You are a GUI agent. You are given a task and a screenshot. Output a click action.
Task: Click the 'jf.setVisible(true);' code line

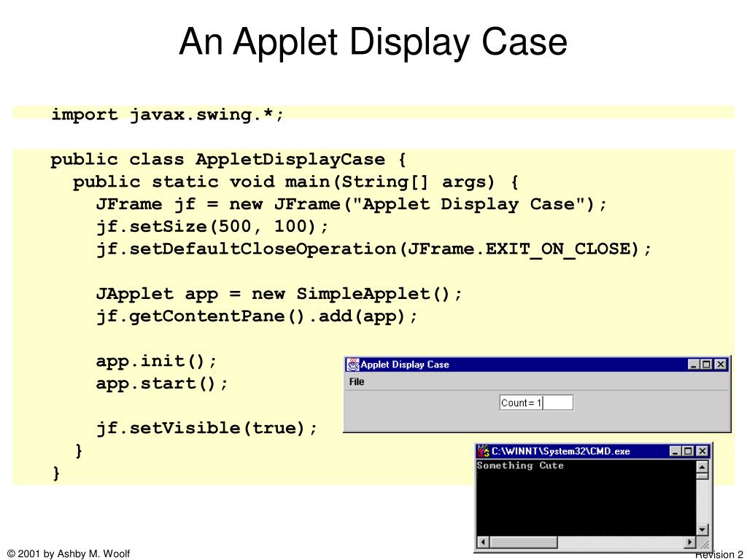pyautogui.click(x=206, y=428)
